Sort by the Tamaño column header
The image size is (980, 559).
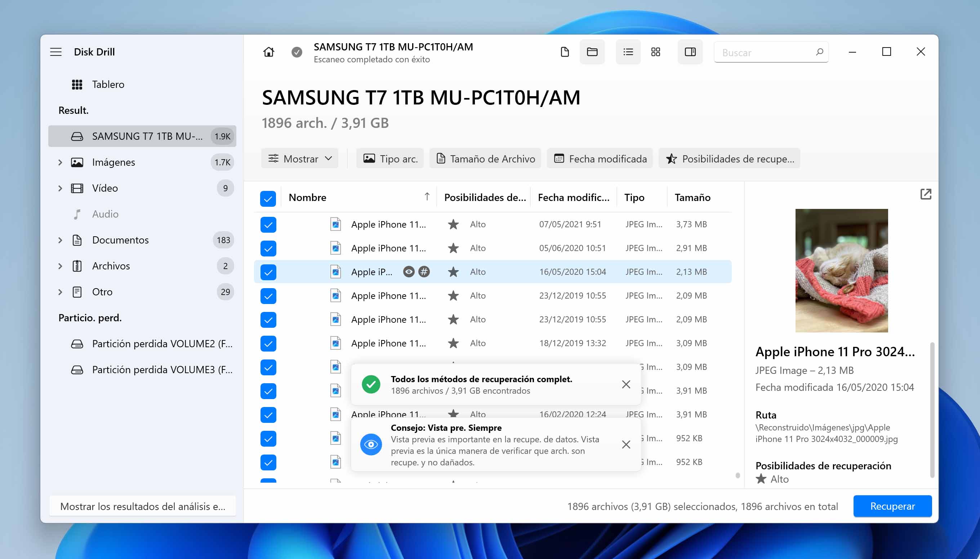tap(699, 197)
